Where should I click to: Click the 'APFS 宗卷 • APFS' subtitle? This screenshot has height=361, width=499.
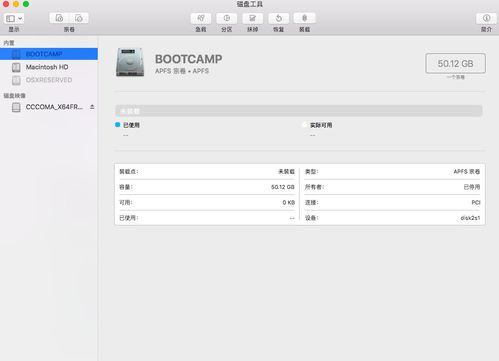click(x=182, y=71)
